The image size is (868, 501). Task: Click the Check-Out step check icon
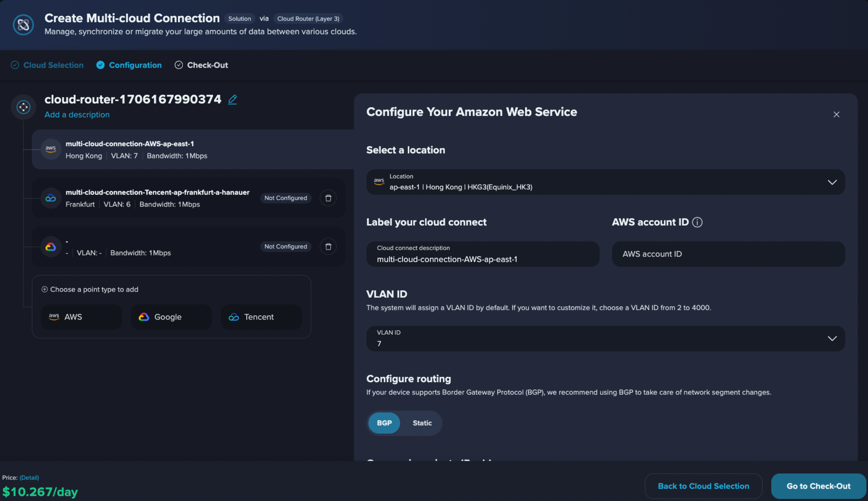(179, 65)
